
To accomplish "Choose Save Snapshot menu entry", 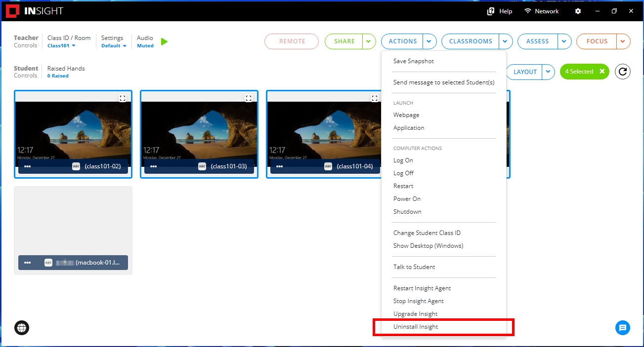I will click(x=414, y=61).
